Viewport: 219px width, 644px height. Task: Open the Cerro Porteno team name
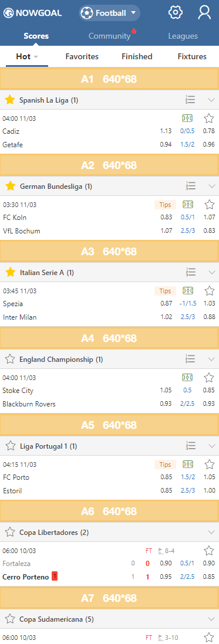pos(25,577)
